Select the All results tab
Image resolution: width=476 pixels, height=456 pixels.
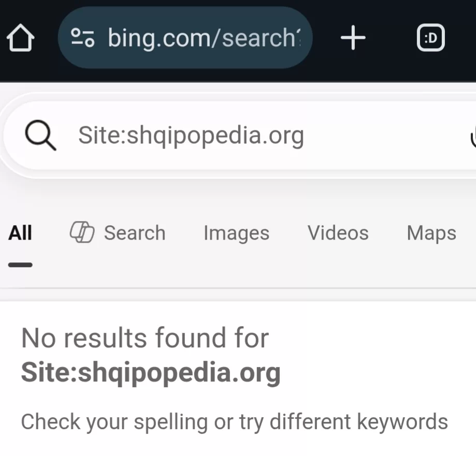click(20, 233)
